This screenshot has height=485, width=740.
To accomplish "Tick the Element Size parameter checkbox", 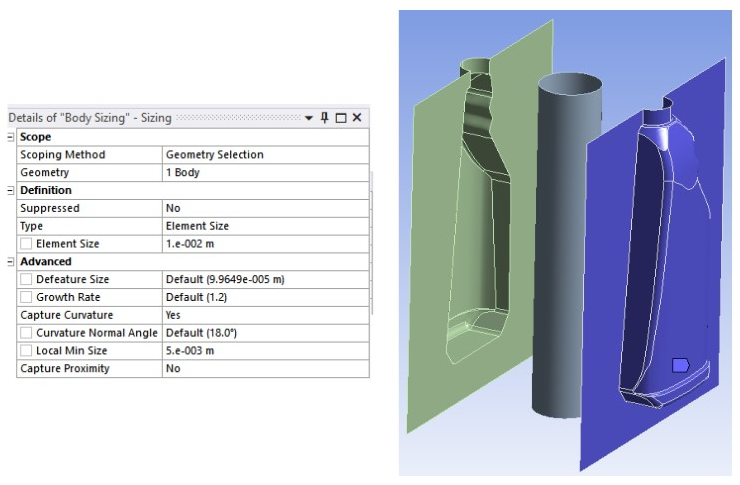I will 26,244.
